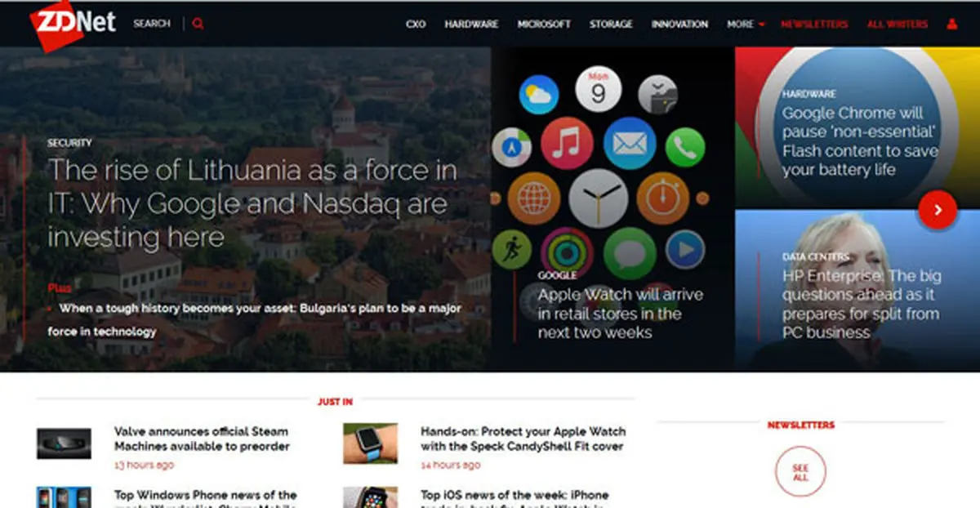This screenshot has height=508, width=980.
Task: Go to the MICROSOFT section
Action: click(x=544, y=25)
